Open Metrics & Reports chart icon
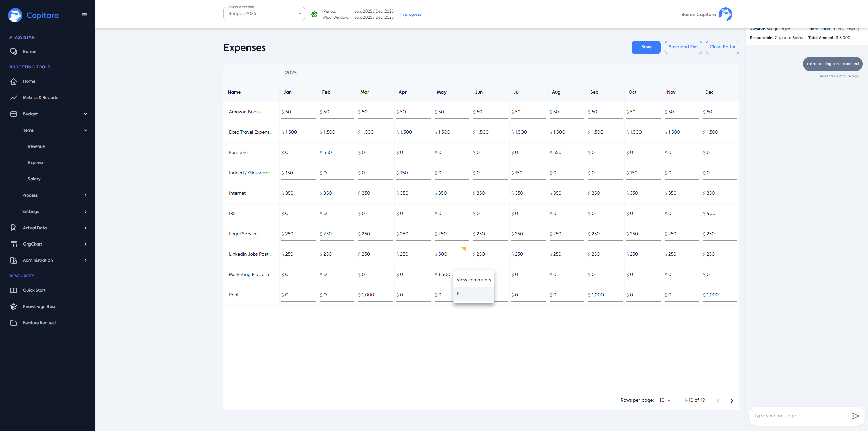 (x=14, y=98)
